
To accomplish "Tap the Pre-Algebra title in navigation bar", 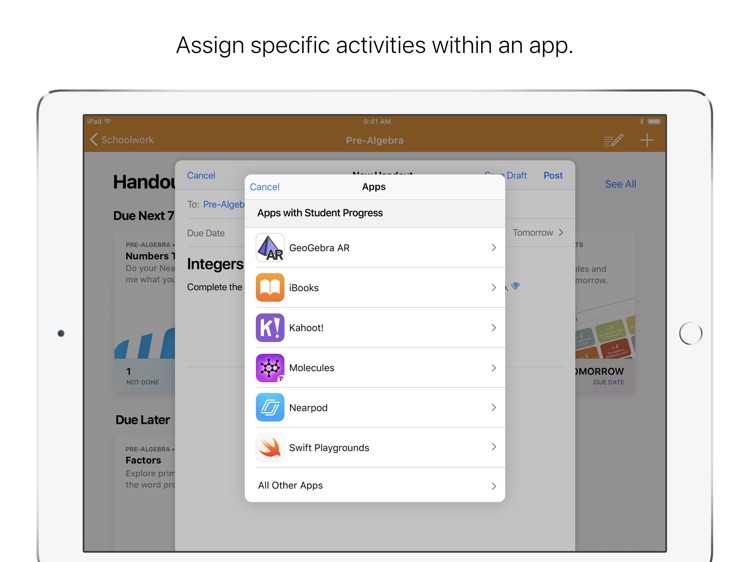I will (375, 141).
